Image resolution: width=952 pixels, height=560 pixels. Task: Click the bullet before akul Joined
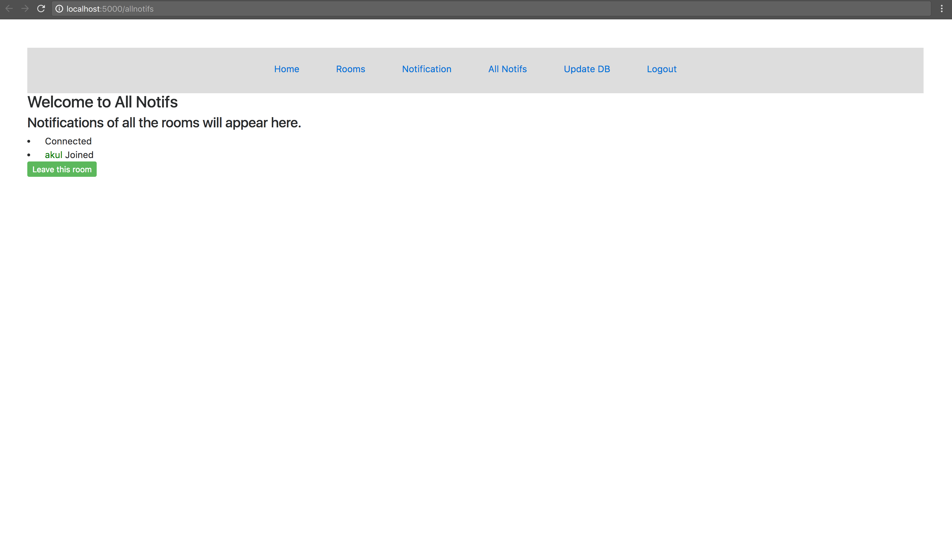click(29, 155)
